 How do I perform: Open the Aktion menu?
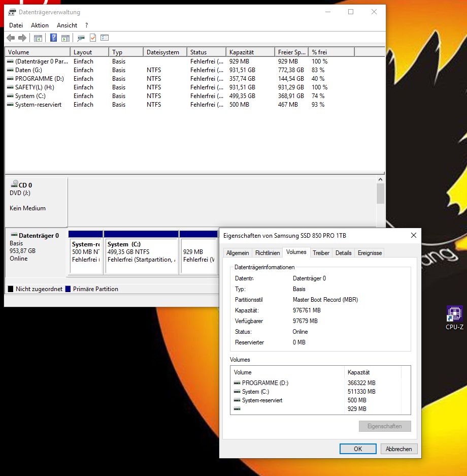tap(40, 25)
